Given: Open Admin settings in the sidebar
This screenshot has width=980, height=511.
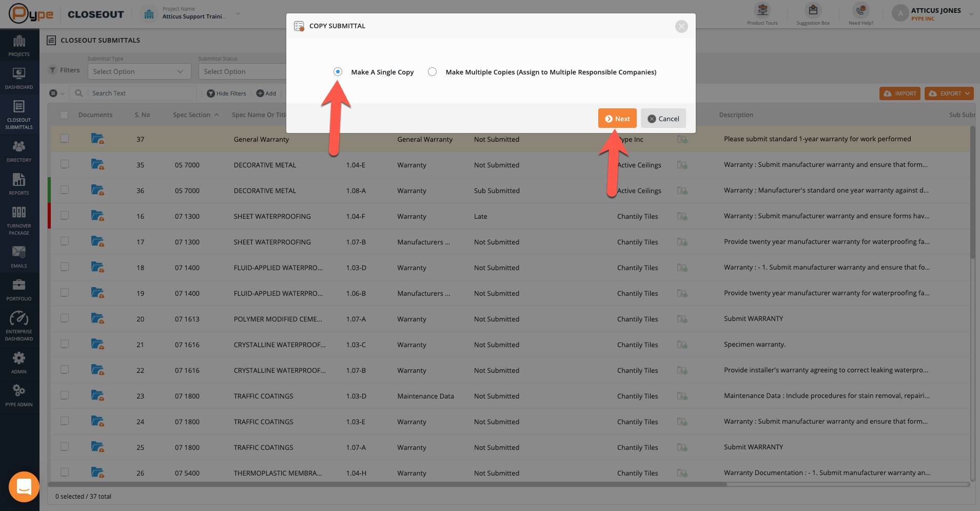Looking at the screenshot, I should pyautogui.click(x=19, y=363).
